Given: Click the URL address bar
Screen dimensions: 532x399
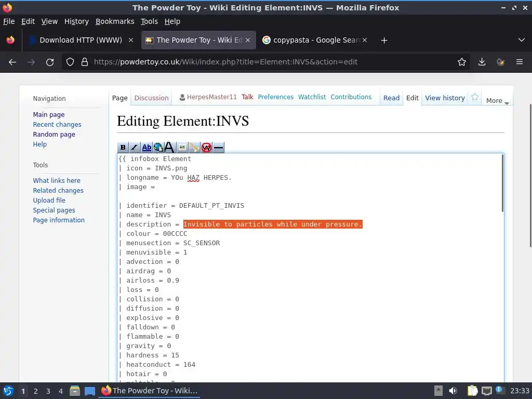Looking at the screenshot, I should coord(266,62).
